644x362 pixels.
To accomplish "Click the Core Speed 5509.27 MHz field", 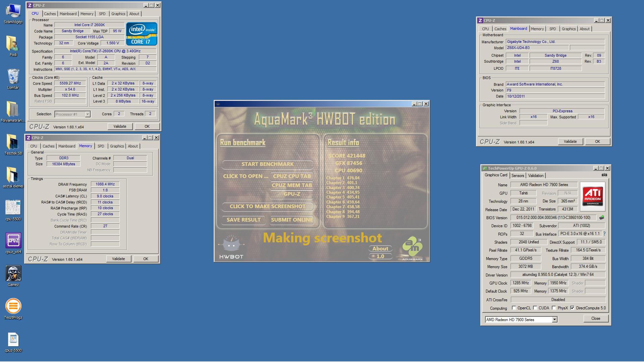I will [x=70, y=83].
